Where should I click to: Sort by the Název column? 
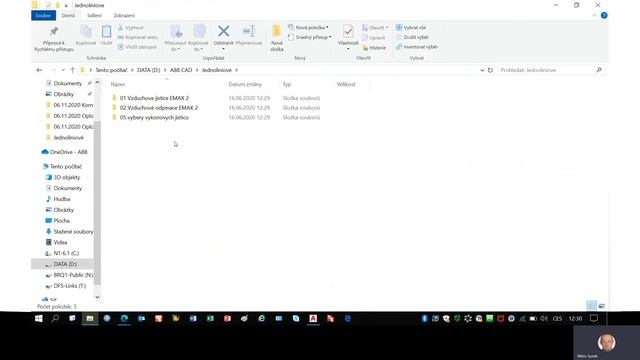click(x=118, y=84)
